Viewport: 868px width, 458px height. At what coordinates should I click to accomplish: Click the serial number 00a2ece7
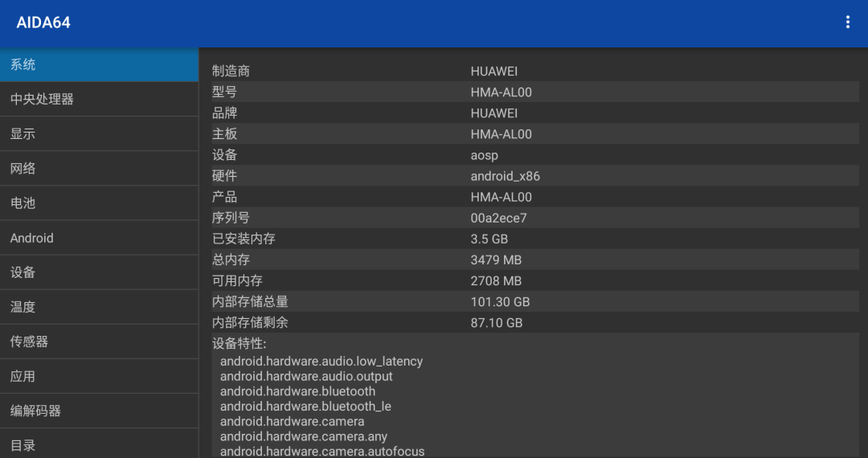(499, 218)
